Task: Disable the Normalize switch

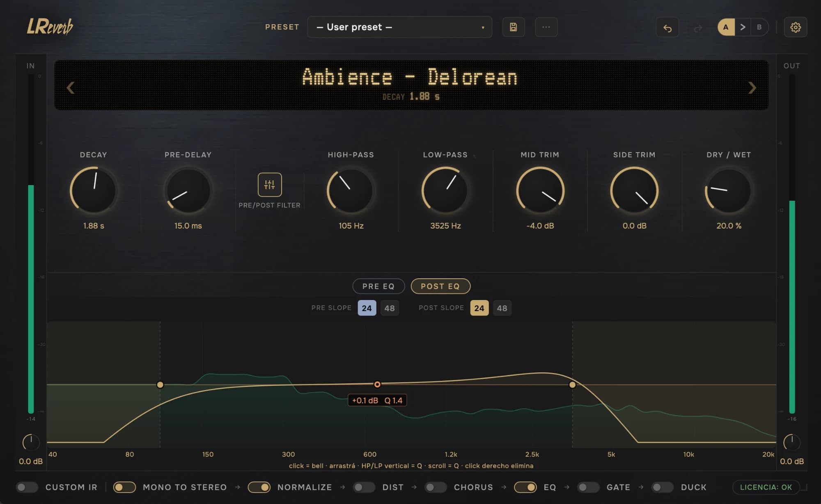Action: [x=259, y=487]
